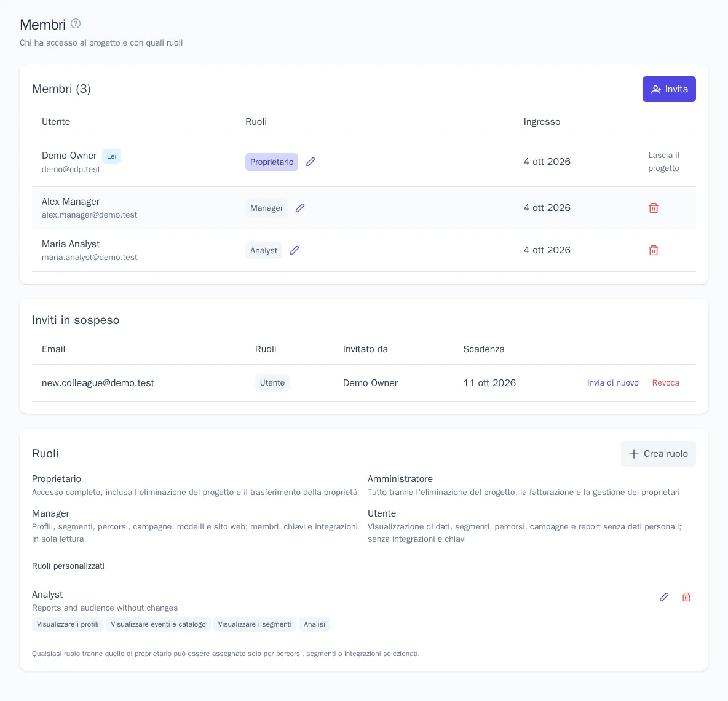Click the 11 ott 2026 expiry date
728x701 pixels.
[489, 383]
